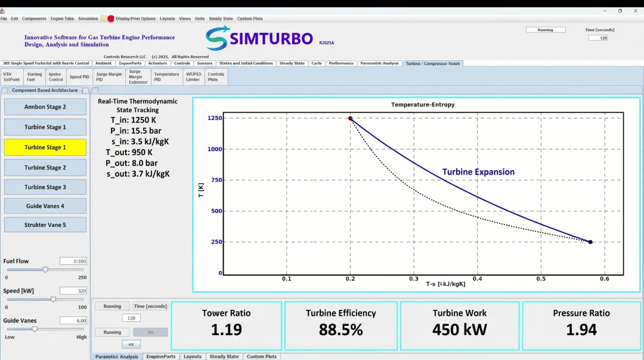
Task: Open States and Initial Conditions tab
Action: click(x=246, y=63)
